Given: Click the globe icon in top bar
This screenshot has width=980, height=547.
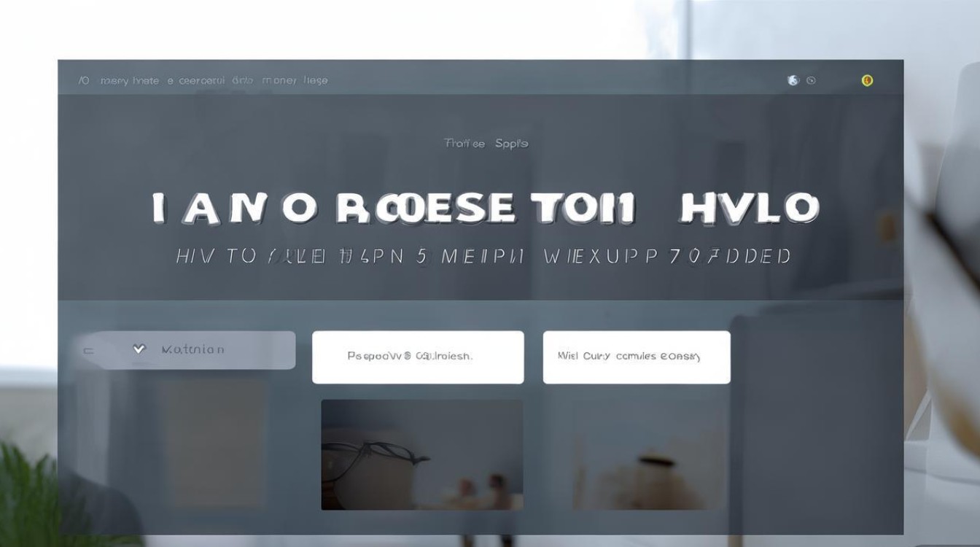Looking at the screenshot, I should 793,80.
